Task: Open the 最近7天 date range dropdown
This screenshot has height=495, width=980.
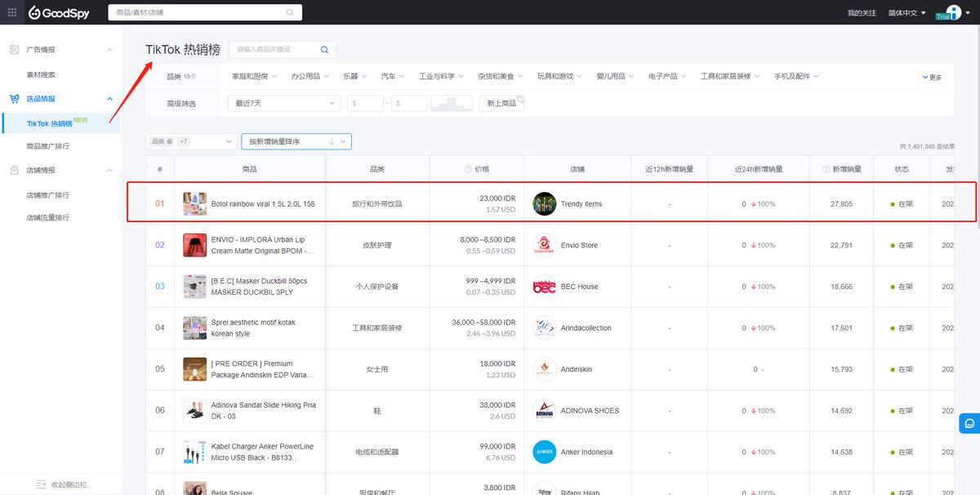Action: [x=285, y=104]
